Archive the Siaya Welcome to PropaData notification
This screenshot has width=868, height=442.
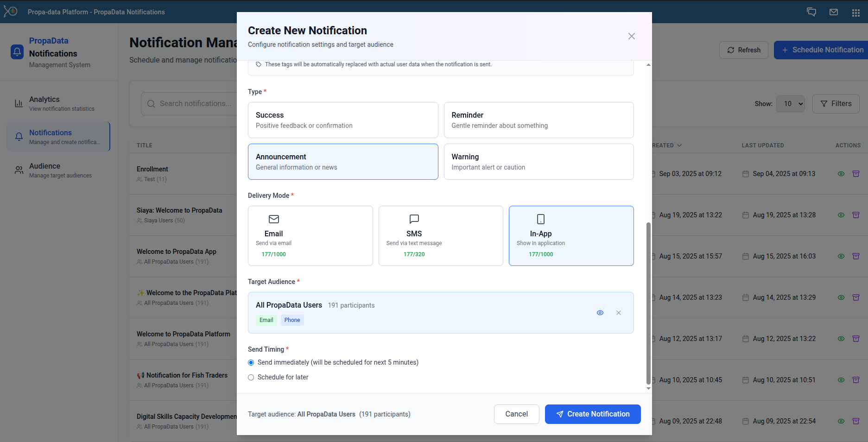tap(856, 215)
